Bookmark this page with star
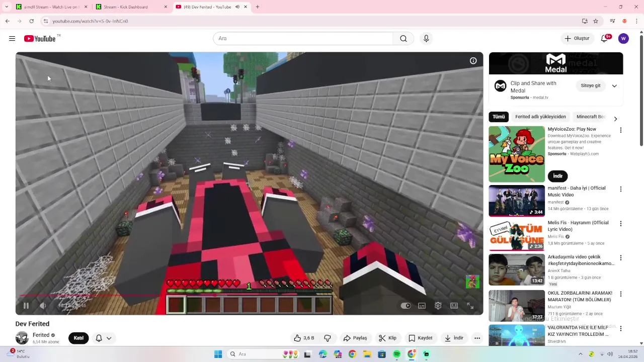Viewport: 644px width, 362px height. tap(596, 21)
